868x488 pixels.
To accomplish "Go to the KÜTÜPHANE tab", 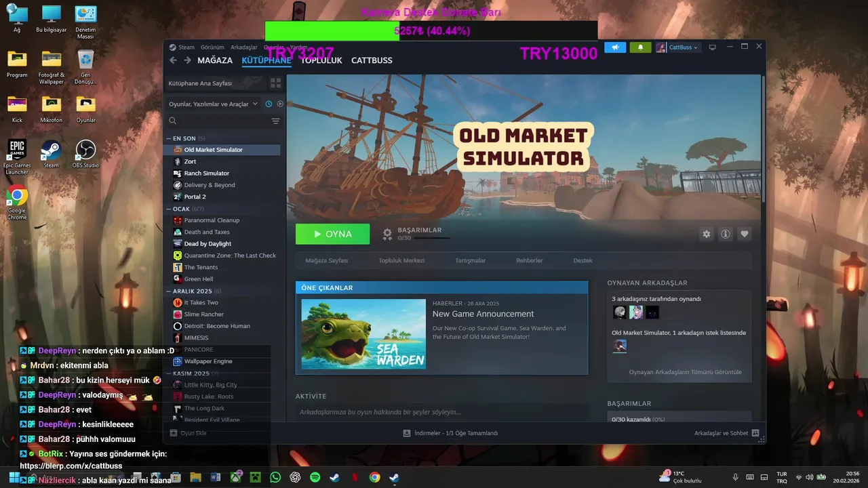I will coord(267,60).
